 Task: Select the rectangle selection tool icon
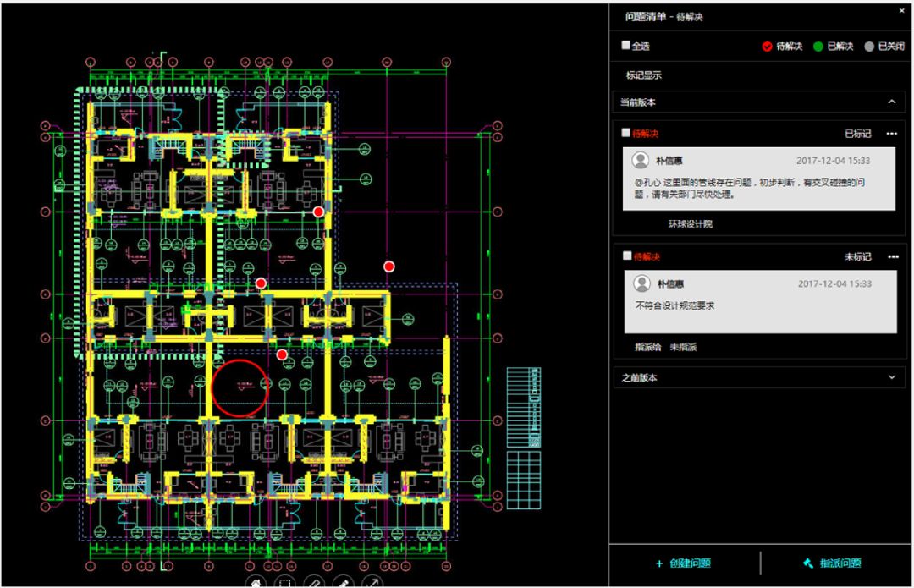point(286,582)
